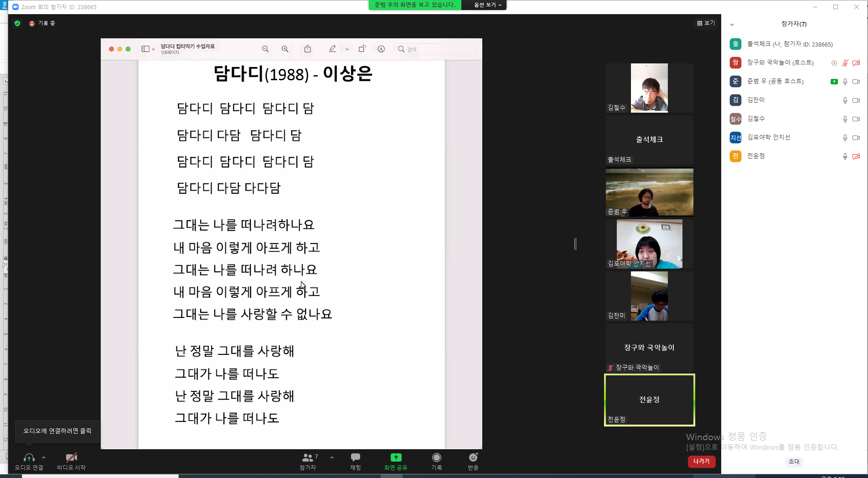The image size is (868, 478).
Task: Click the 기록 중 recording indicator
Action: (42, 23)
